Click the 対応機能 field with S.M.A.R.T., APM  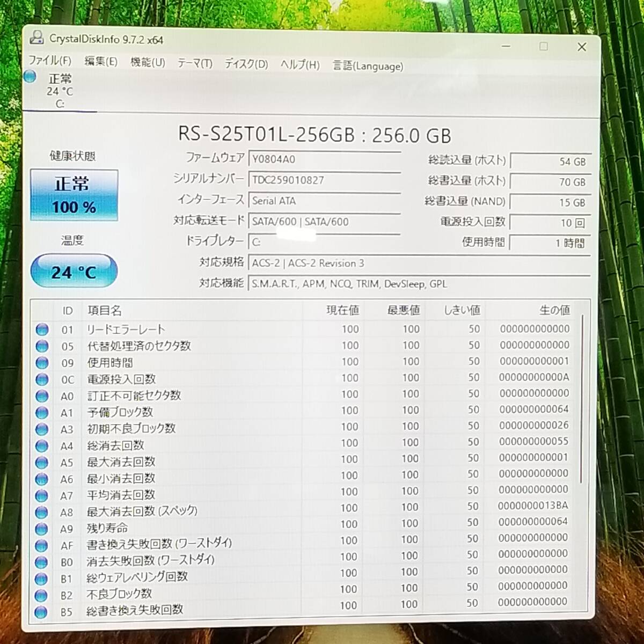point(420,283)
